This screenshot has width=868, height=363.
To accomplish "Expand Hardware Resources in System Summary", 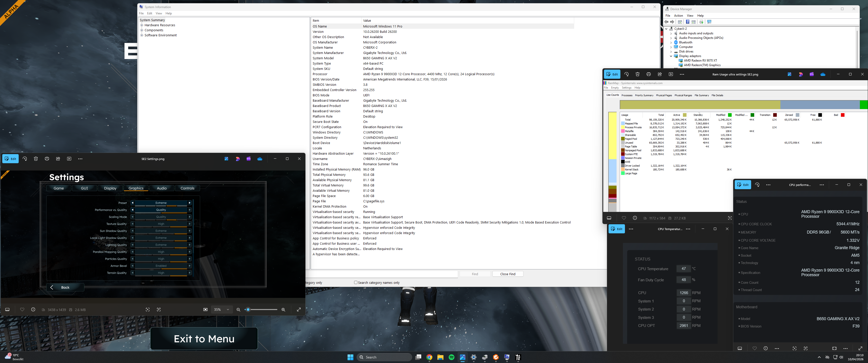I will tap(142, 25).
